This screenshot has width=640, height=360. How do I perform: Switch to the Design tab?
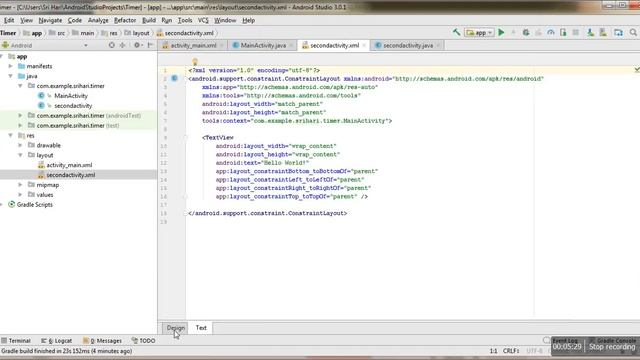pos(176,328)
